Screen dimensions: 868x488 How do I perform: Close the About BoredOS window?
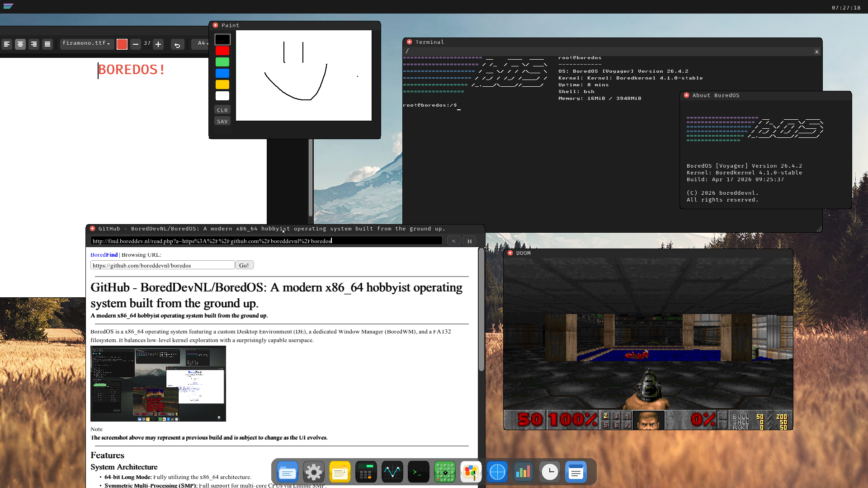686,95
